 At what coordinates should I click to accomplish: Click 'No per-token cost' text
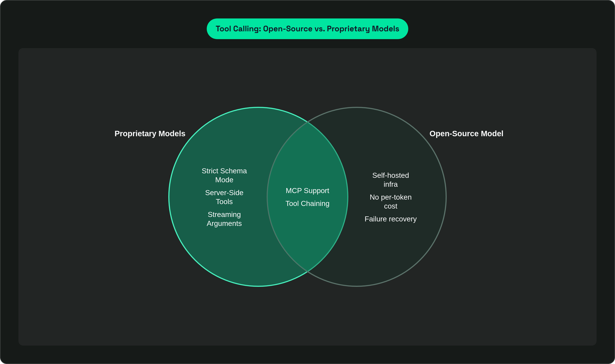[x=390, y=201]
